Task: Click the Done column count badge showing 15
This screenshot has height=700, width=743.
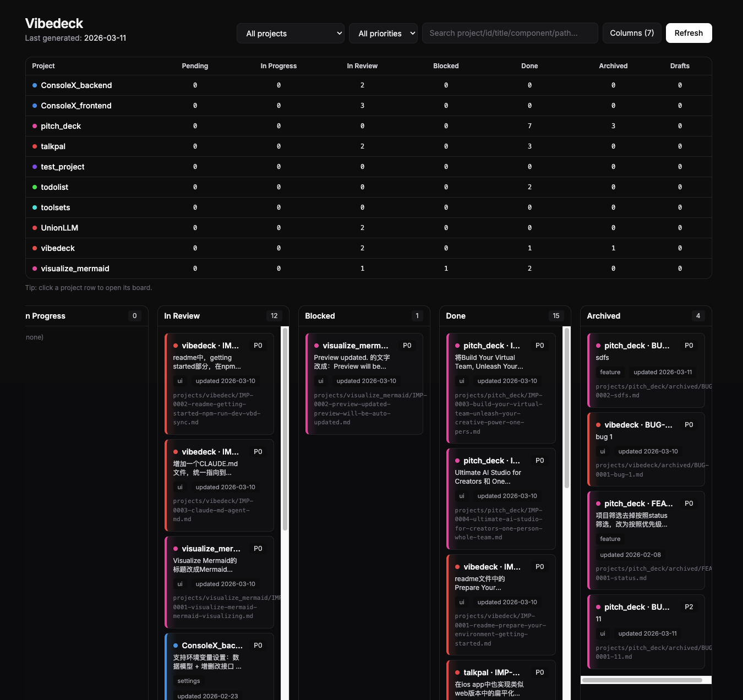Action: pyautogui.click(x=556, y=316)
